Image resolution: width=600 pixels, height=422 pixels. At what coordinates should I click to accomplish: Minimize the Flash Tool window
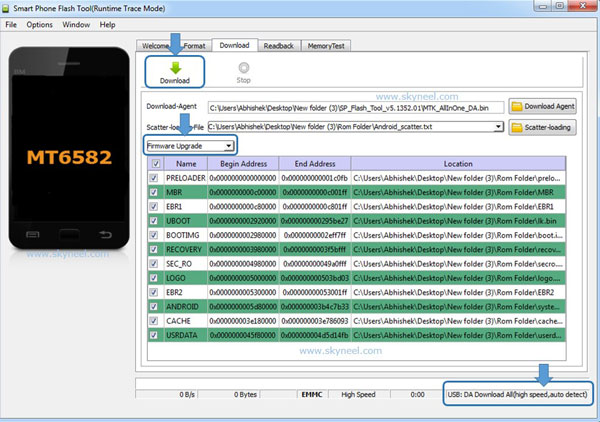click(543, 6)
